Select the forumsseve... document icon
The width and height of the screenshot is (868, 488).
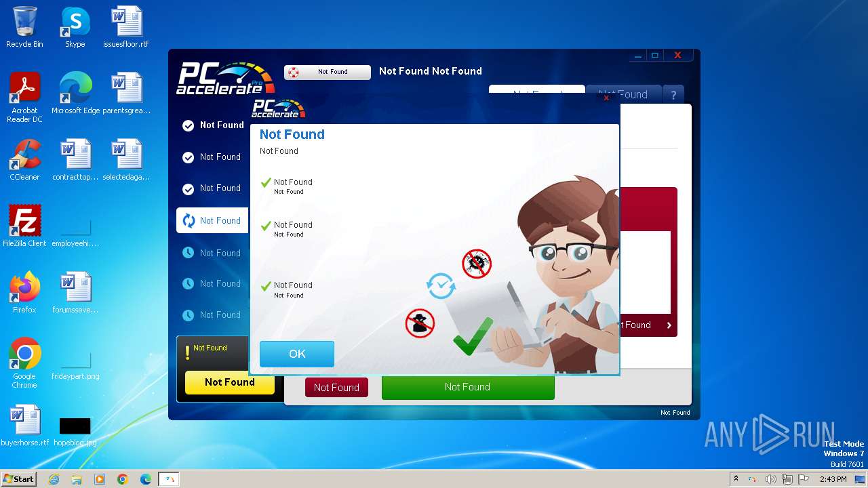75,293
